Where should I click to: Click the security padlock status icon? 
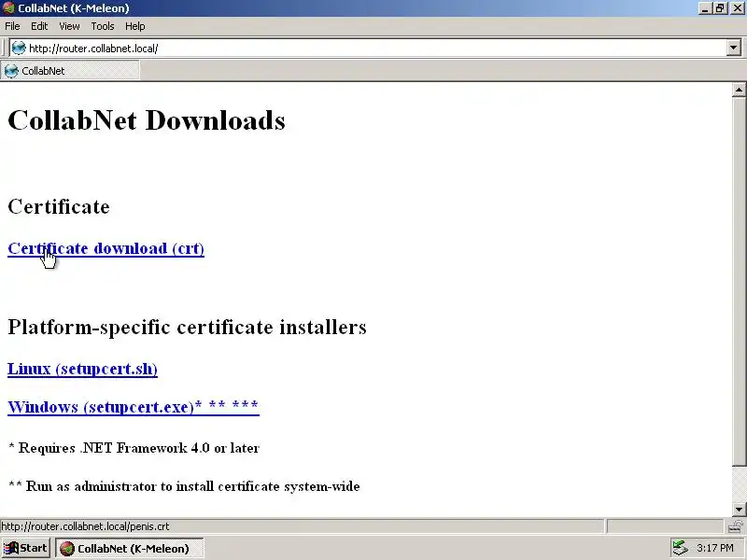(736, 526)
